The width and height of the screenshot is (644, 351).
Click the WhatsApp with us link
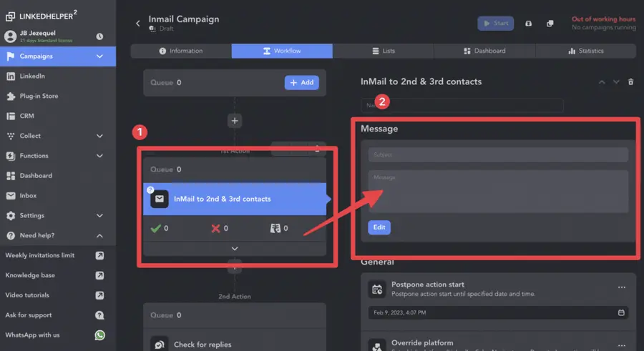pos(32,335)
